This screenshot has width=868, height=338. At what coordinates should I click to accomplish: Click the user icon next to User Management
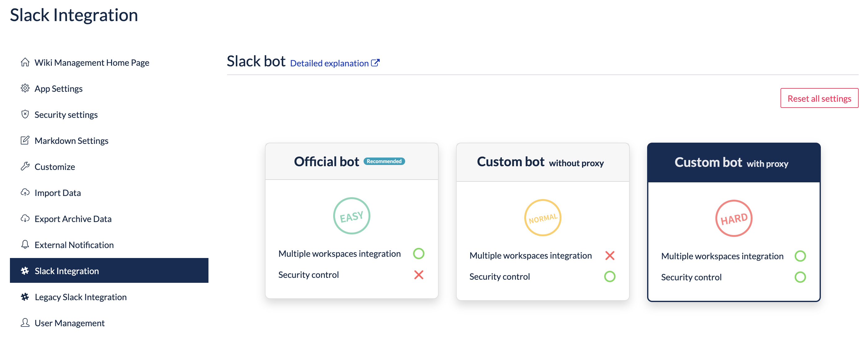tap(25, 322)
